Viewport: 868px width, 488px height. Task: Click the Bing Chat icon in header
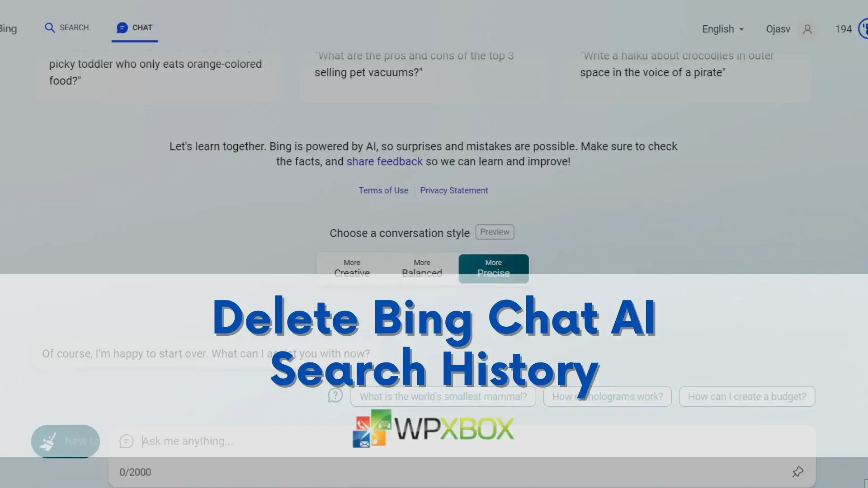(122, 28)
